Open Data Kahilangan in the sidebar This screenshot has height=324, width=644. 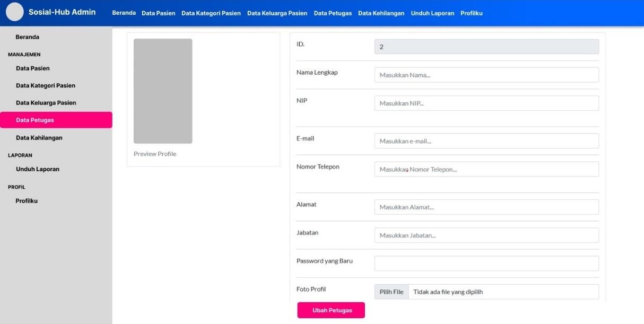click(x=39, y=138)
